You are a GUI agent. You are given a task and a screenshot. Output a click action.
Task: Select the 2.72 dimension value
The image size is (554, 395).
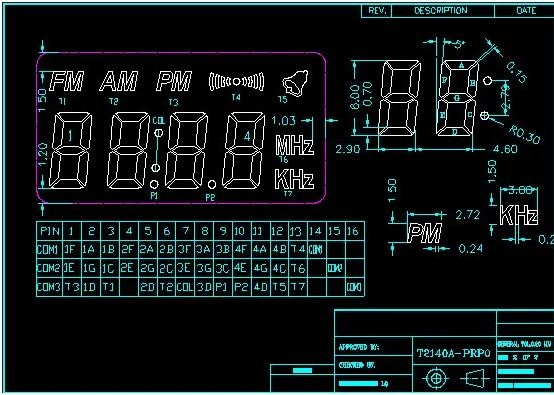point(468,215)
